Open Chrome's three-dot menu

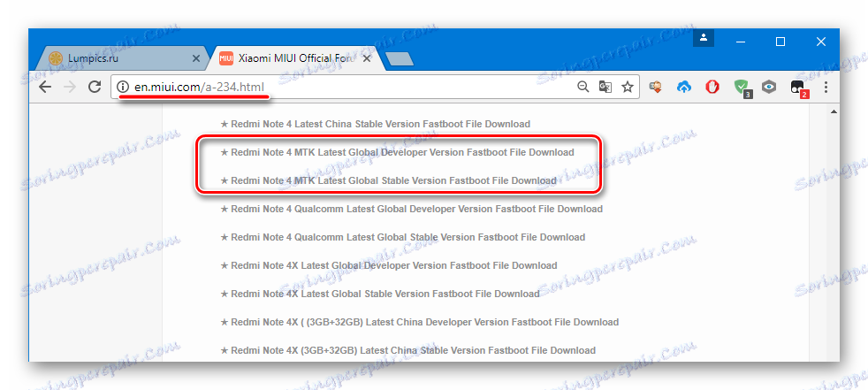point(826,87)
